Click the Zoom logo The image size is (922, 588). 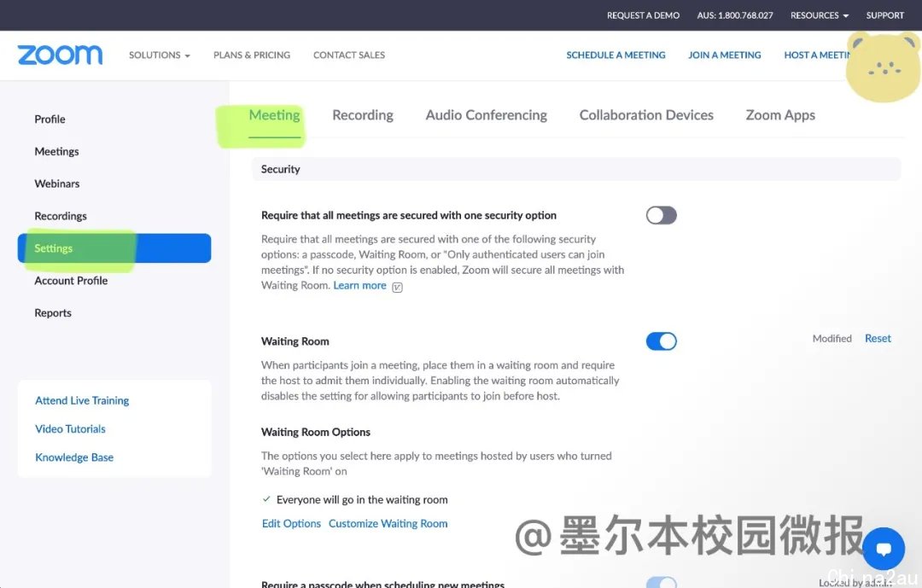point(60,55)
